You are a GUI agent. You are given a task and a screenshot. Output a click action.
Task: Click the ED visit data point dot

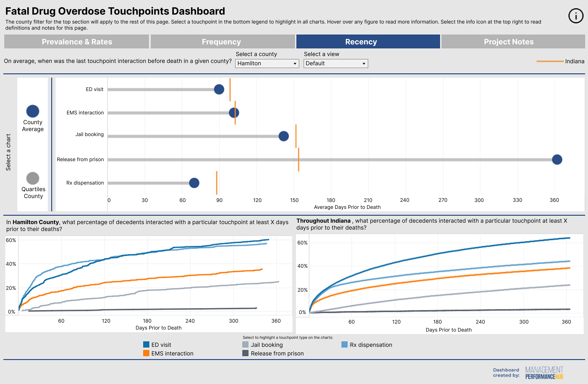tap(219, 89)
